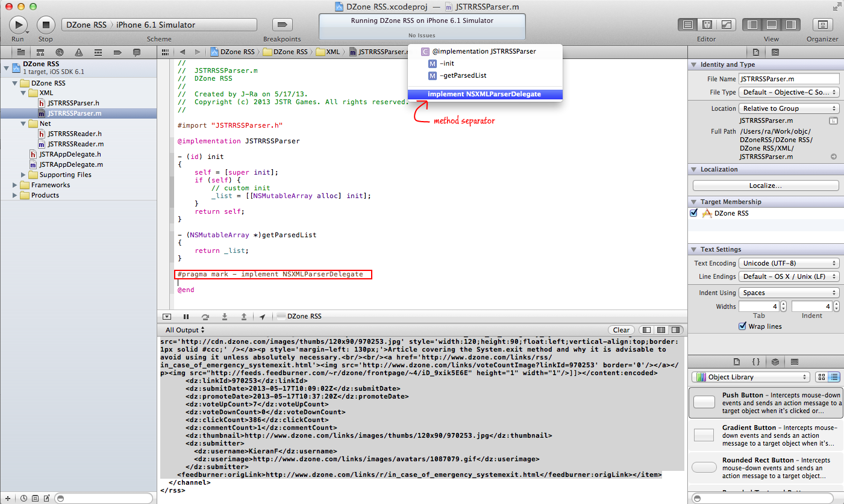This screenshot has height=504, width=844.
Task: Switch Object Library to icon view
Action: coord(821,377)
